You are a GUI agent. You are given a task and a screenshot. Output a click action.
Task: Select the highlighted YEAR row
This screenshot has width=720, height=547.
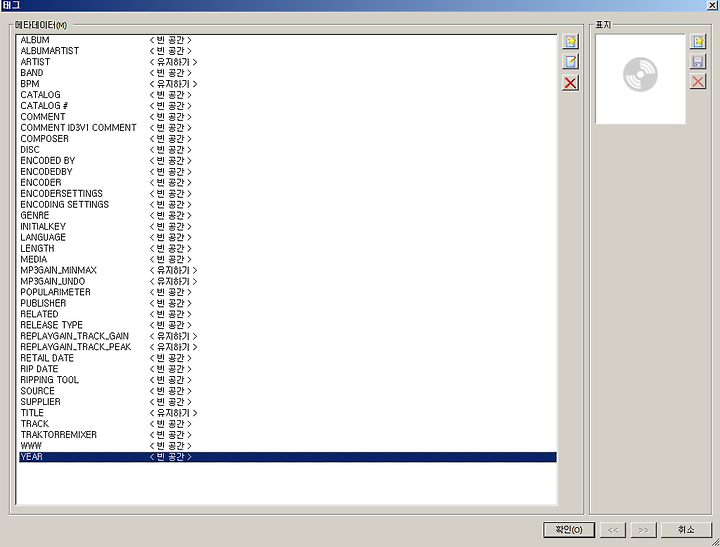[288, 457]
